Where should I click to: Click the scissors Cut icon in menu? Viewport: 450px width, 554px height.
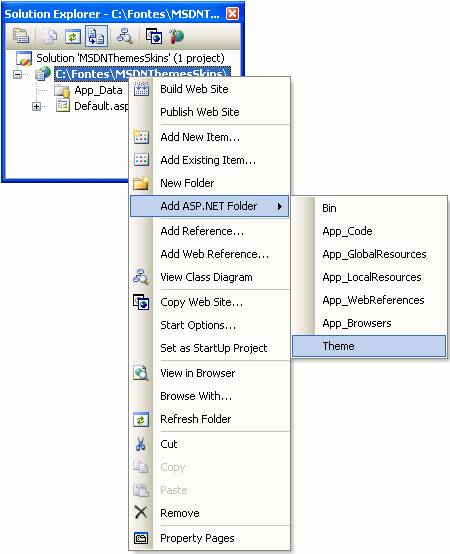141,444
